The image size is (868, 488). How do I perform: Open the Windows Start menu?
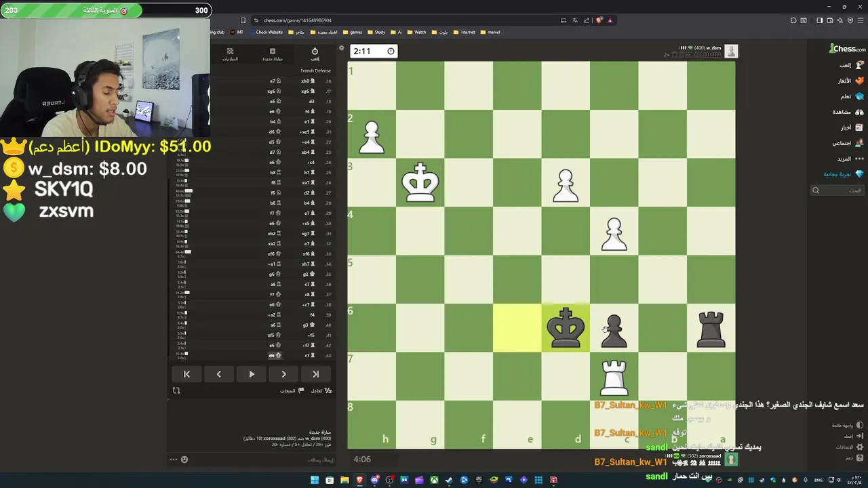pos(315,480)
